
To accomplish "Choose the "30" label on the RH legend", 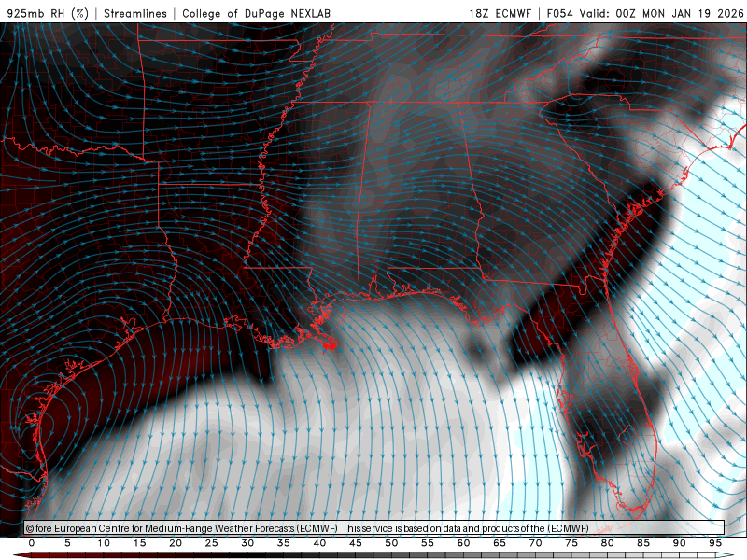I will click(x=247, y=543).
